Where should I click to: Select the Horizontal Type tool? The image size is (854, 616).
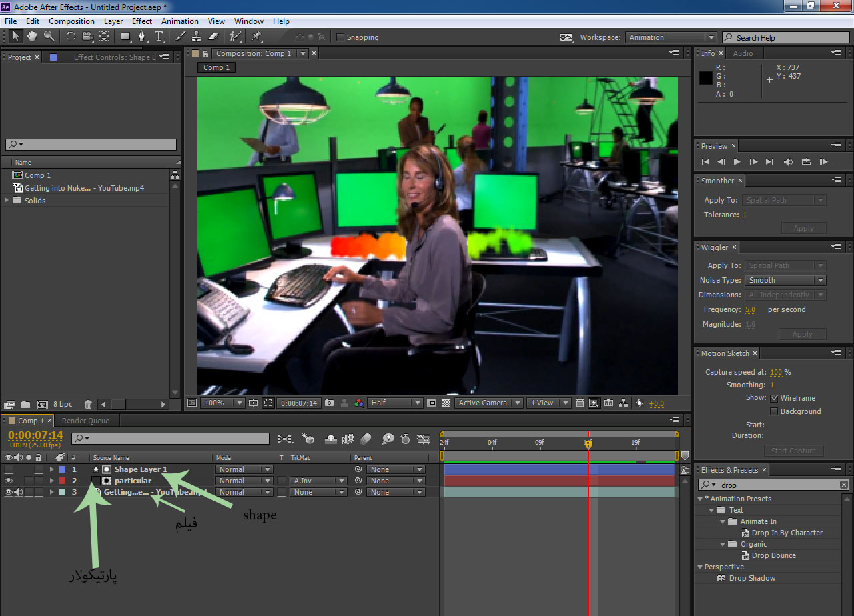click(x=159, y=36)
